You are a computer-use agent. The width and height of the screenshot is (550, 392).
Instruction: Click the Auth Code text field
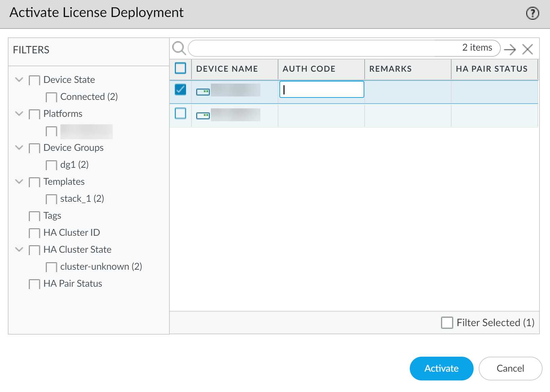[322, 89]
